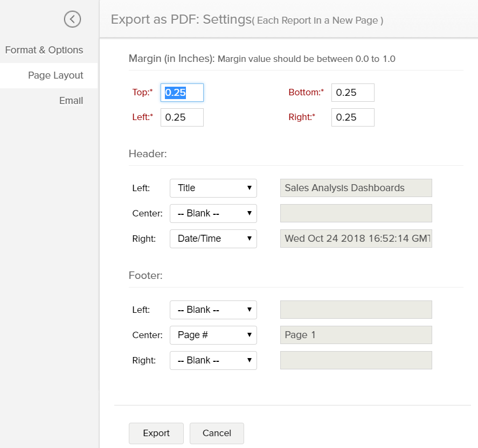Click the Top margin input field
Viewport: 478px width, 448px height.
coord(182,93)
